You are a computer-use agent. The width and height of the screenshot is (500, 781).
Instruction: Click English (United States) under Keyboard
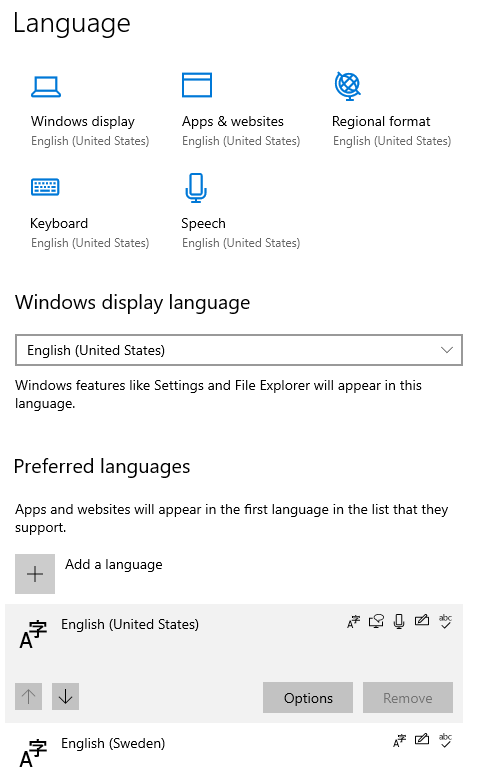pyautogui.click(x=90, y=243)
